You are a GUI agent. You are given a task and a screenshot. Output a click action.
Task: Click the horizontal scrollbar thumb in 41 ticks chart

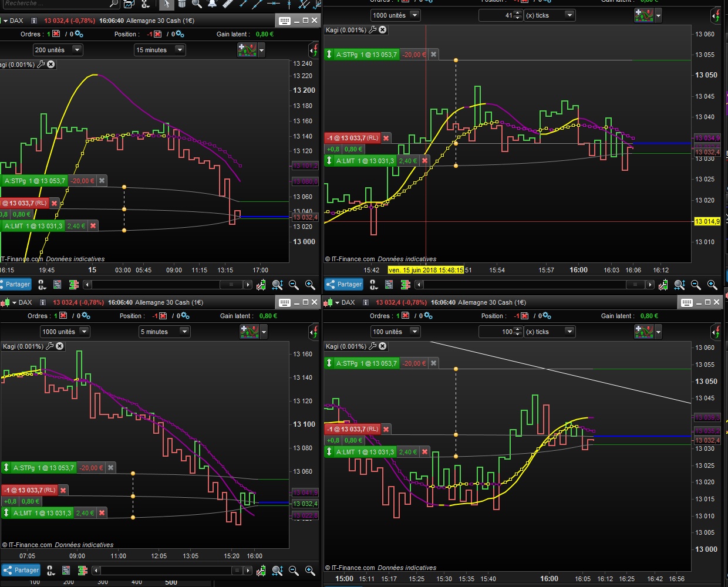(634, 285)
